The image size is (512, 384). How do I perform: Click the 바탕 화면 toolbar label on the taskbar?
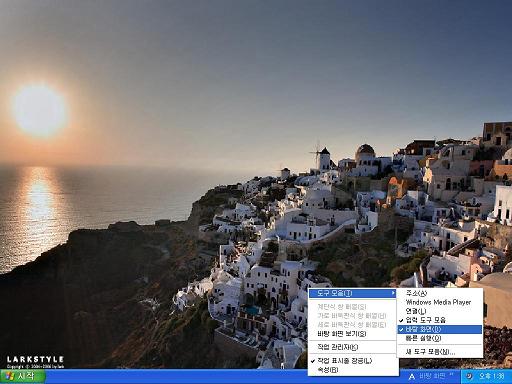tap(432, 376)
